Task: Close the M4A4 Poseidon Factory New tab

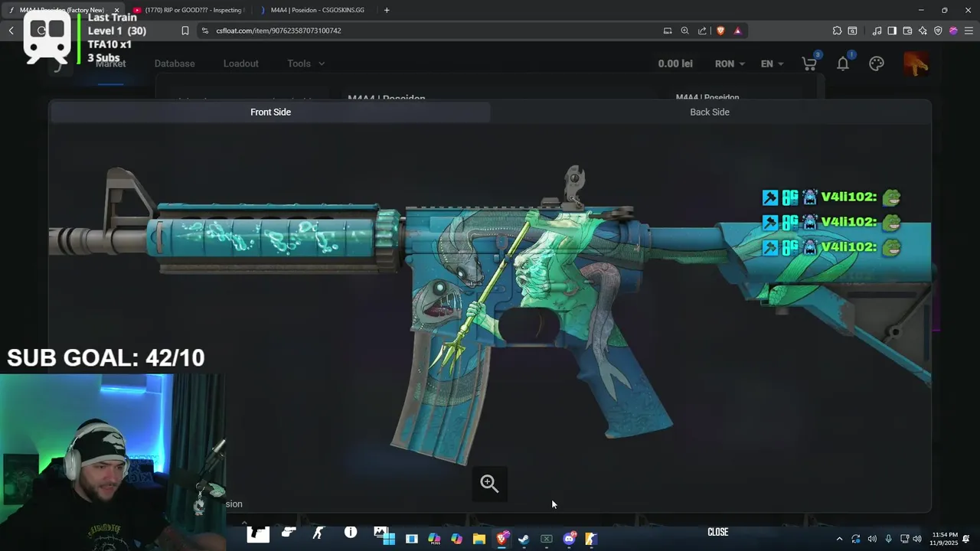Action: point(116,10)
